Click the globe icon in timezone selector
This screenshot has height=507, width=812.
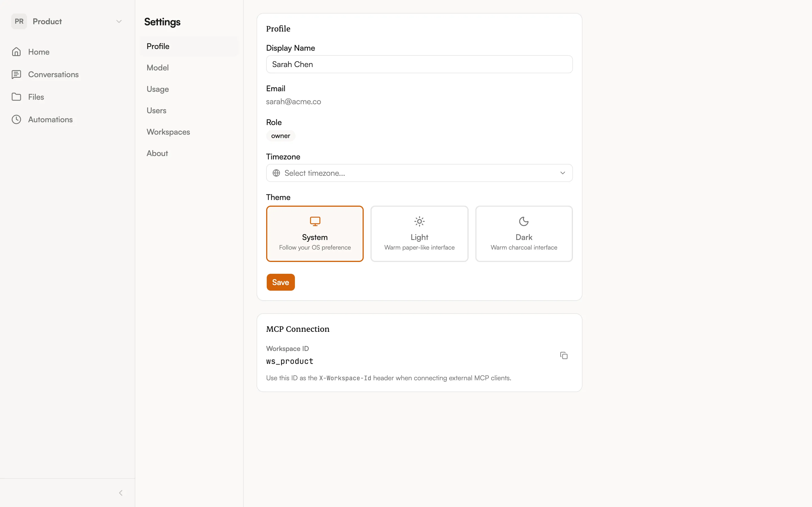[276, 173]
